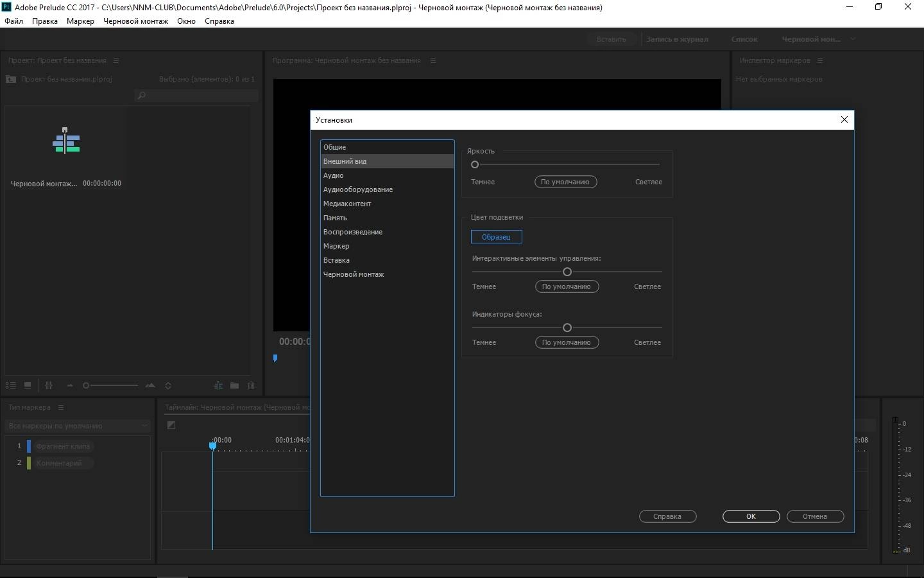This screenshot has height=578, width=924.
Task: Open Память settings category
Action: pos(387,218)
